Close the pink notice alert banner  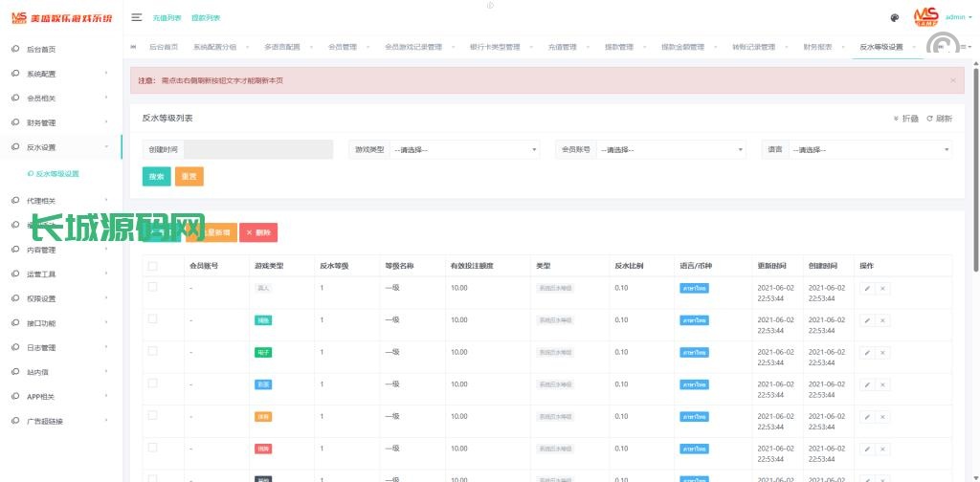[x=952, y=80]
